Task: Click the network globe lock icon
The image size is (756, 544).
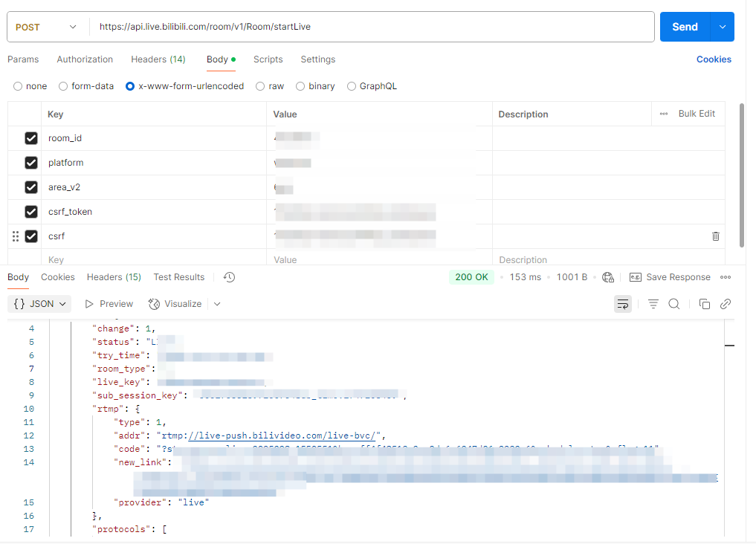Action: (608, 277)
